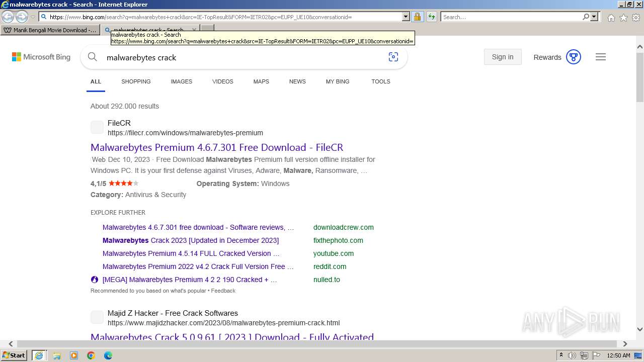Screen dimensions: 644x362
Task: Click the Action Center flag icon
Action: pyautogui.click(x=596, y=355)
